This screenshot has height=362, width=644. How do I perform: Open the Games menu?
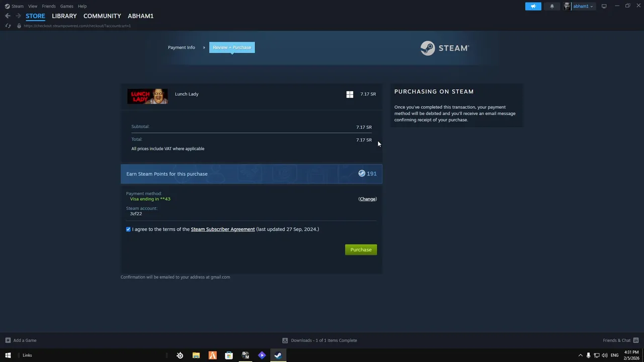pos(66,6)
